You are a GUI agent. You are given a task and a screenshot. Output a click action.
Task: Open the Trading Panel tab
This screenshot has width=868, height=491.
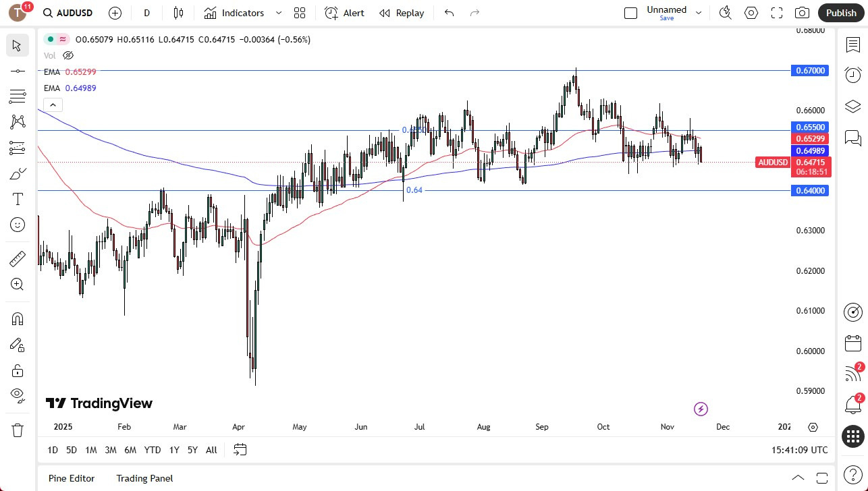point(144,478)
